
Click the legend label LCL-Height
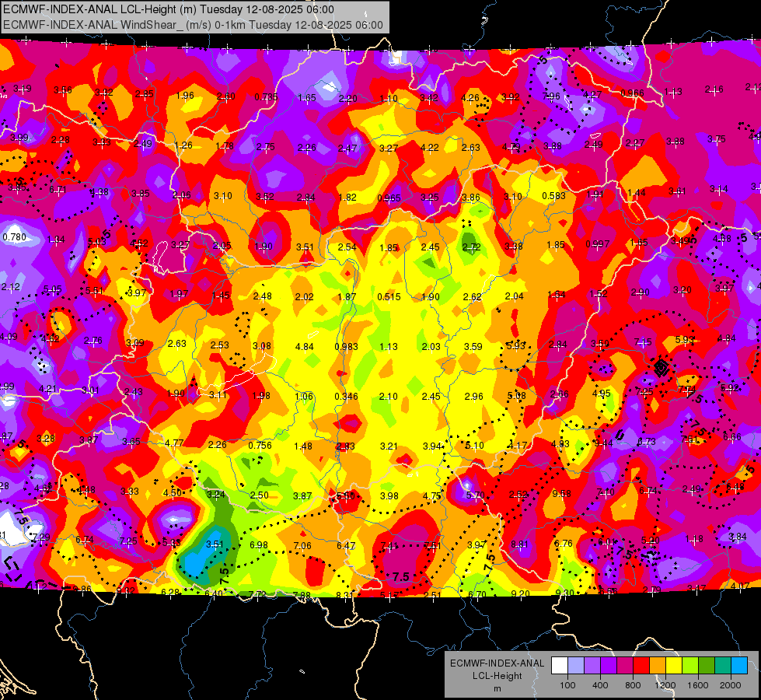(497, 676)
